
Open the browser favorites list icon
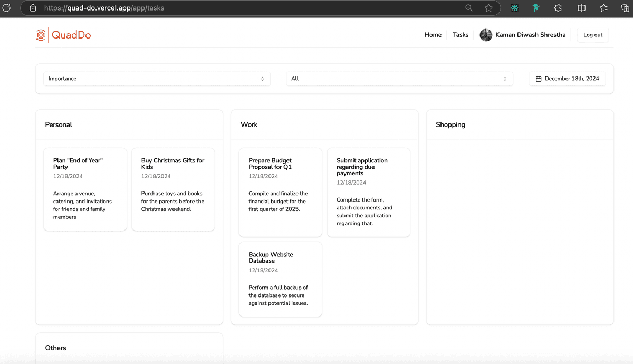click(x=603, y=8)
